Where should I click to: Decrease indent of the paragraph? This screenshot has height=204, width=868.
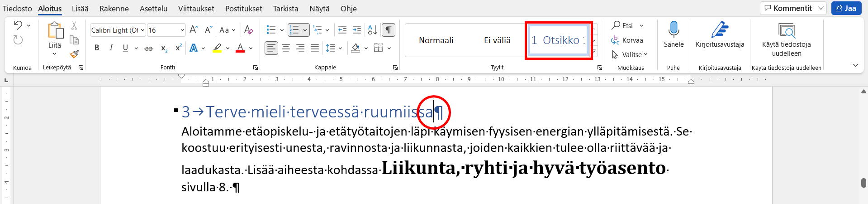tap(342, 30)
